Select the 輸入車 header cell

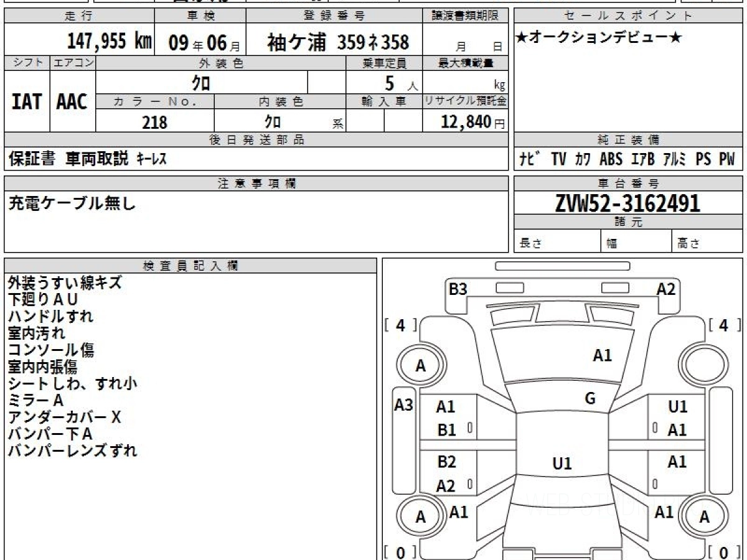tap(384, 101)
